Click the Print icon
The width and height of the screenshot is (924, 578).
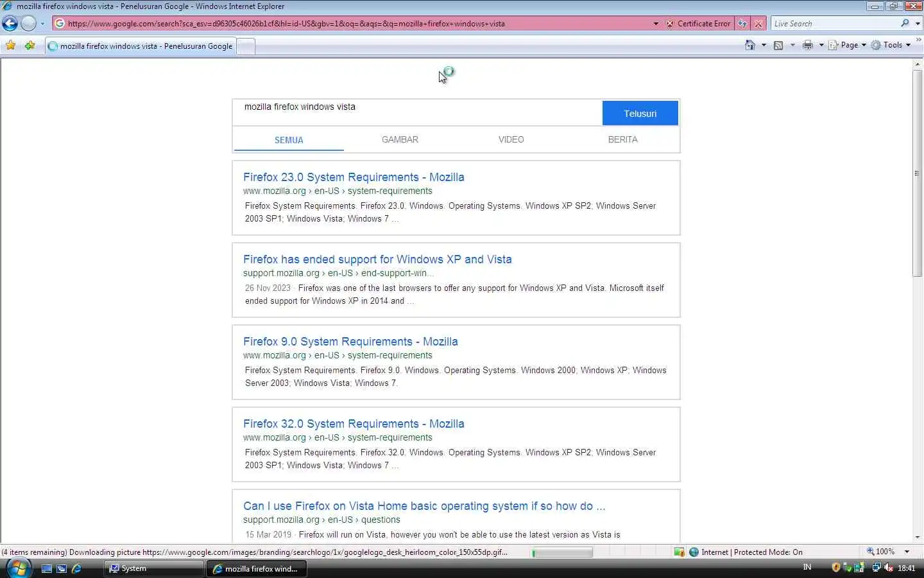(x=807, y=45)
